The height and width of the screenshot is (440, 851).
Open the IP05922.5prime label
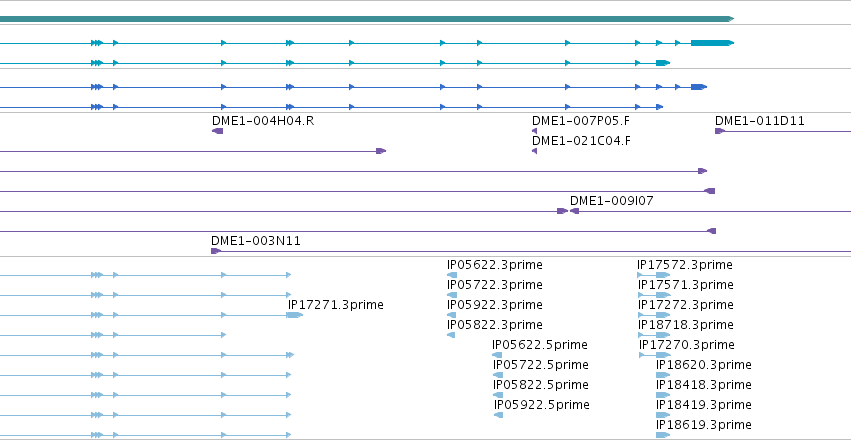542,405
